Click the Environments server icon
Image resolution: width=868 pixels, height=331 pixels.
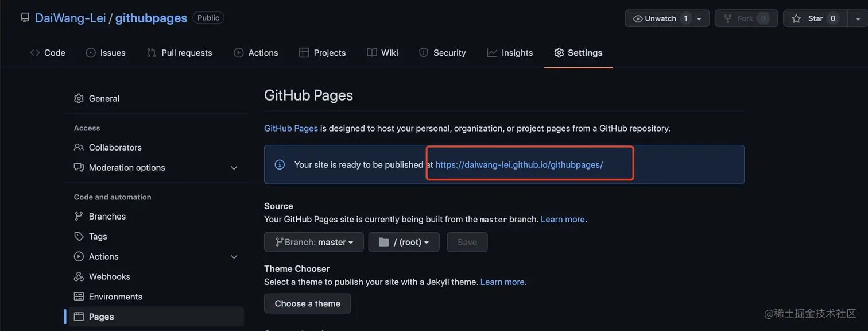(79, 297)
